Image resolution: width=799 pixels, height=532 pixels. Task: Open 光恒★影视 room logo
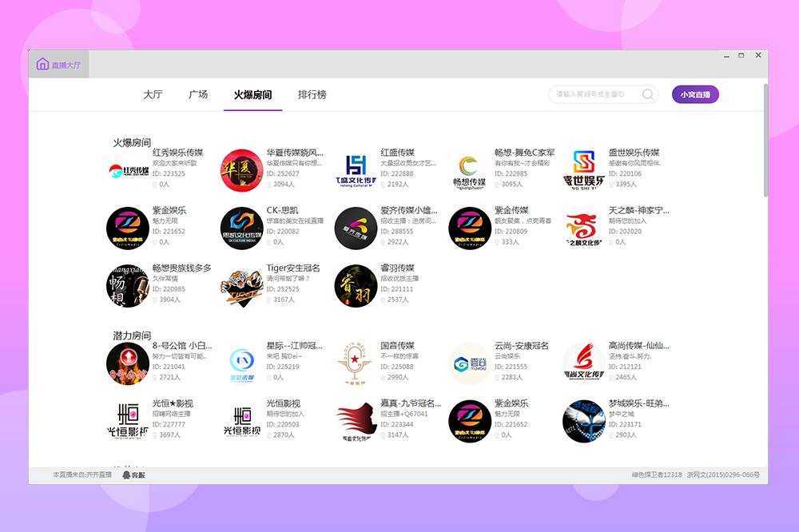[128, 421]
